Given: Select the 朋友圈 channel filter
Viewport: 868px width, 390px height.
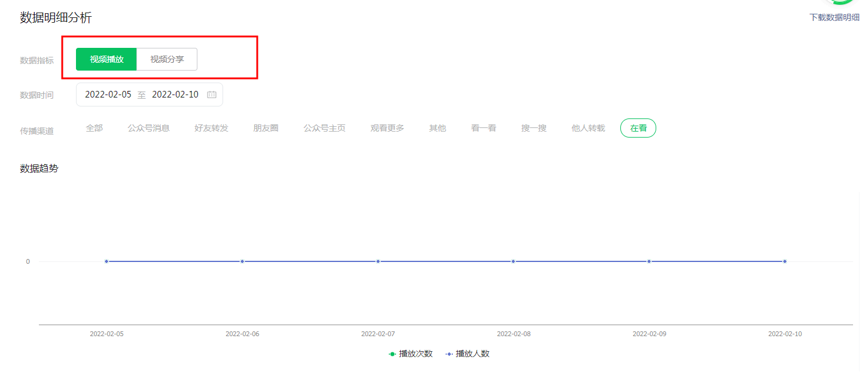Looking at the screenshot, I should tap(266, 128).
